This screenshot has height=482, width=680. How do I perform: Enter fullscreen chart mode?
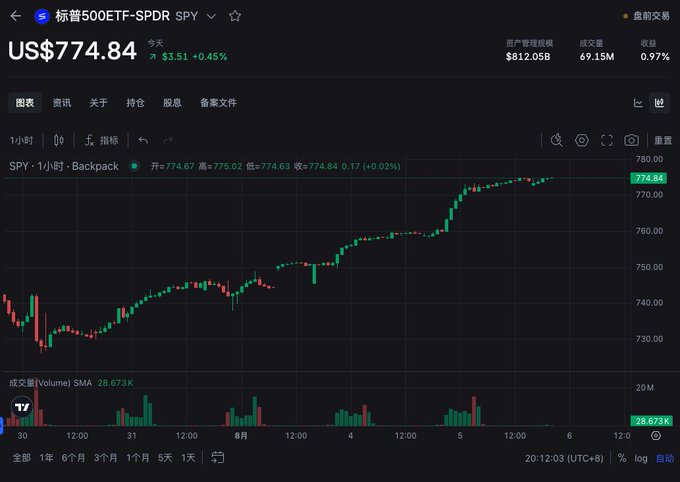[607, 140]
